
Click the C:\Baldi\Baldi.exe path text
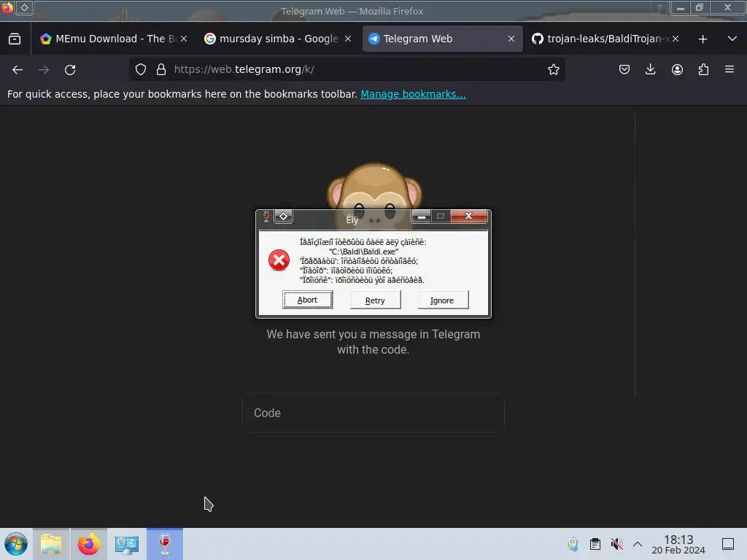pyautogui.click(x=363, y=252)
